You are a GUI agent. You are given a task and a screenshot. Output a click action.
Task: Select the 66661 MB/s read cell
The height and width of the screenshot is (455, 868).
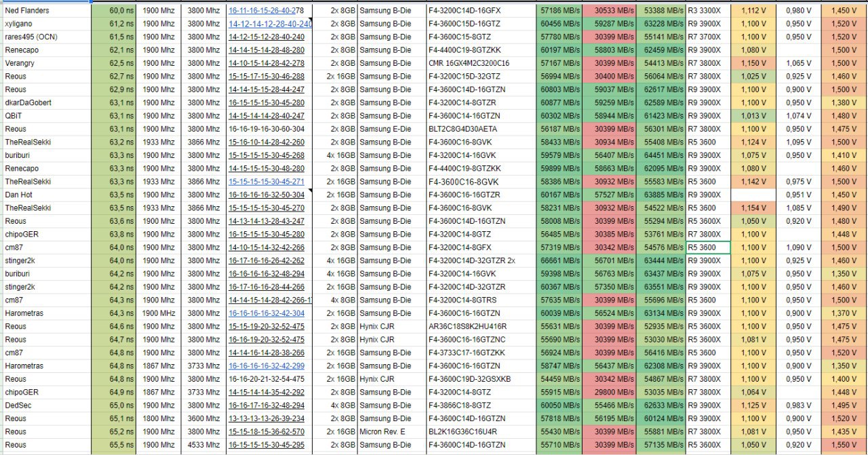(x=559, y=260)
